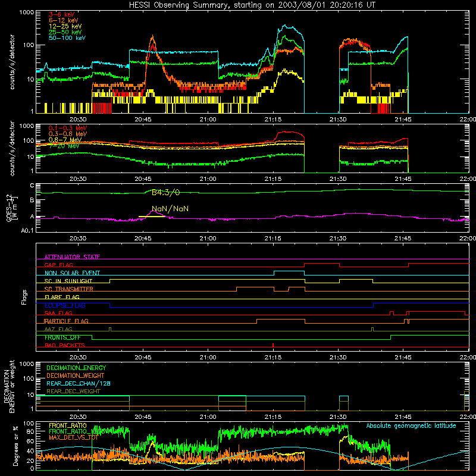Click the 12-25 keV legend entry
This screenshot has width=476, height=476.
pyautogui.click(x=65, y=26)
